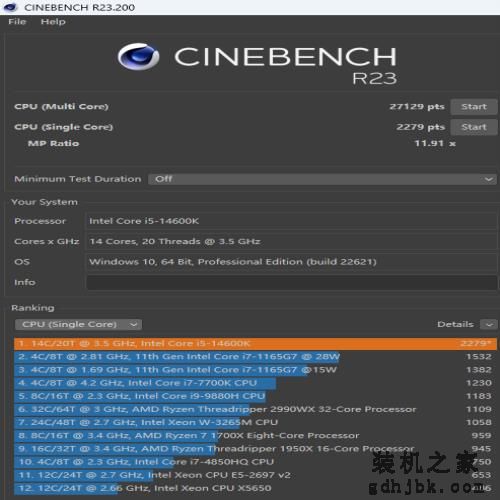Select the Xeon X5650 ranking row

[x=256, y=488]
